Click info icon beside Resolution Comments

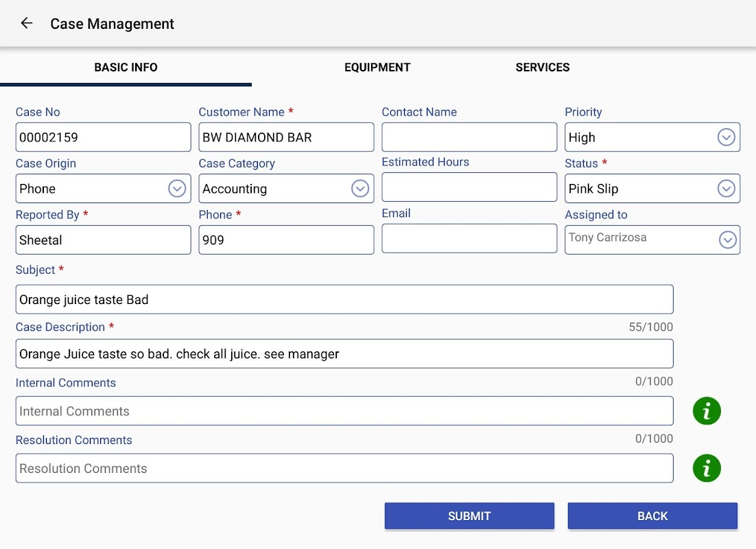[707, 468]
